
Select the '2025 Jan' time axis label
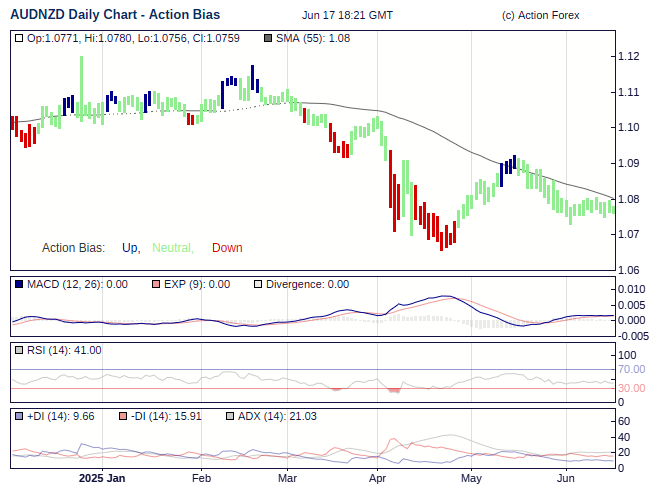(x=102, y=478)
